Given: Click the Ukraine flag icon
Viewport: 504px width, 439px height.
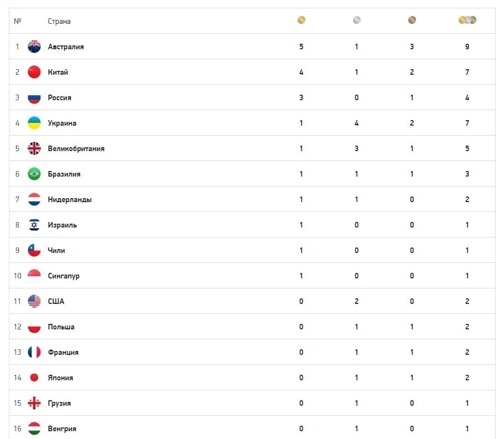Looking at the screenshot, I should 34,123.
